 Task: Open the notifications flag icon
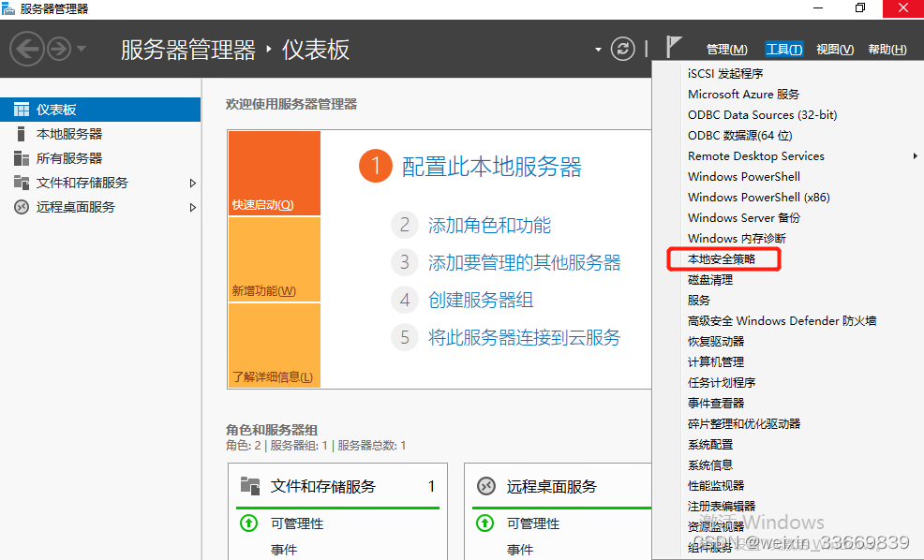click(x=673, y=47)
